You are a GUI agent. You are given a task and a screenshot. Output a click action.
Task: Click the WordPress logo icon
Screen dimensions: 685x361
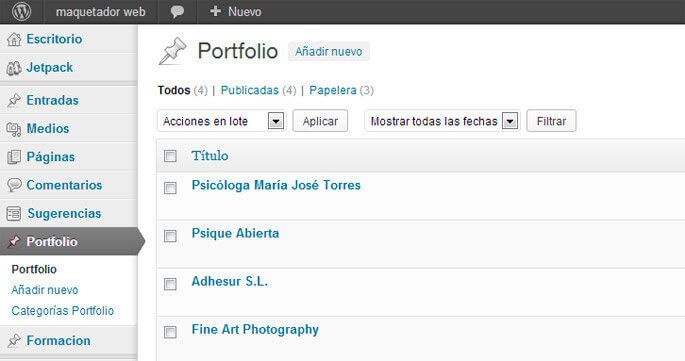pyautogui.click(x=21, y=11)
